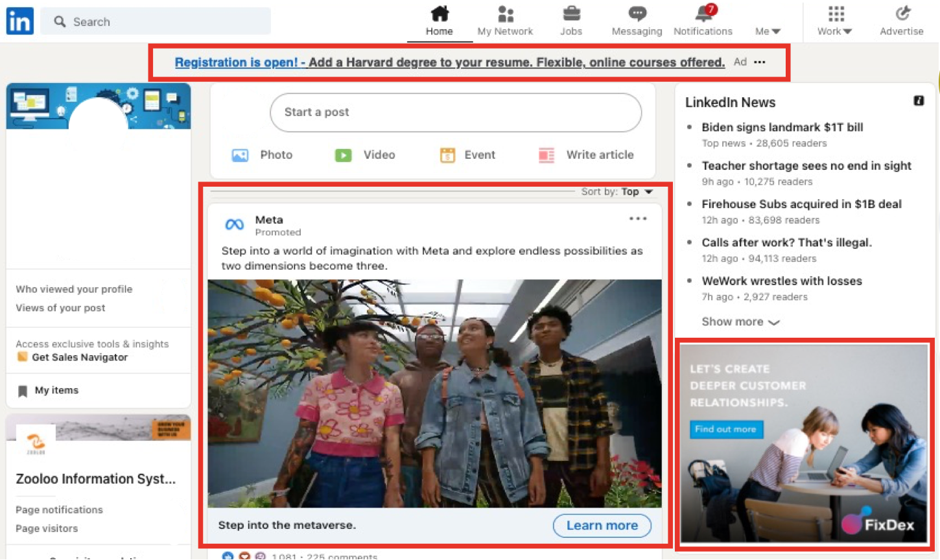Expand Show more news
Viewport: 940px width, 560px height.
click(740, 321)
